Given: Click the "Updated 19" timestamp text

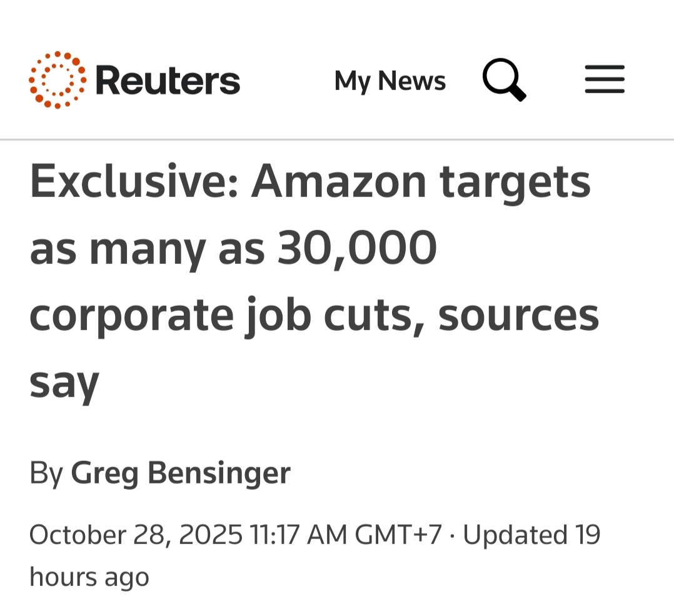Looking at the screenshot, I should (531, 535).
